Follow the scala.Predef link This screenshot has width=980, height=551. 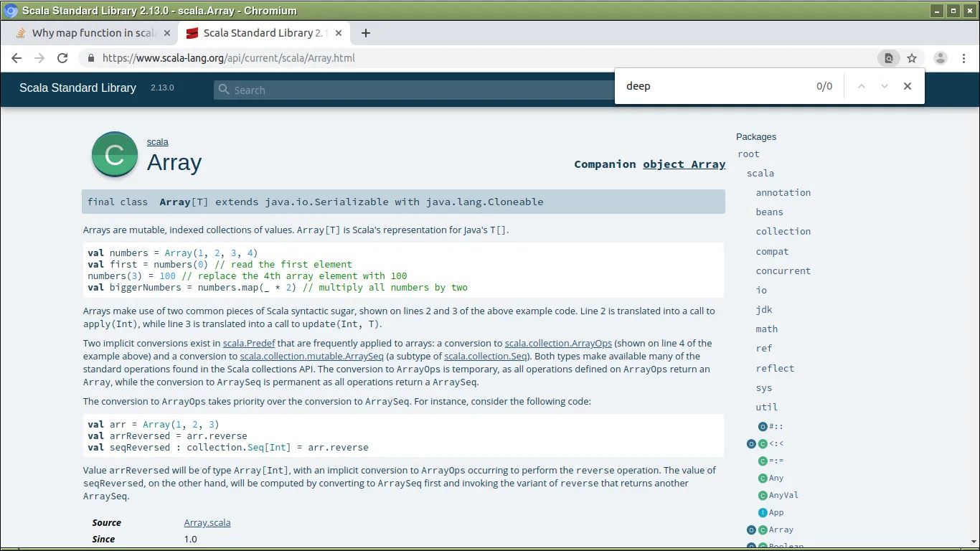(x=249, y=343)
